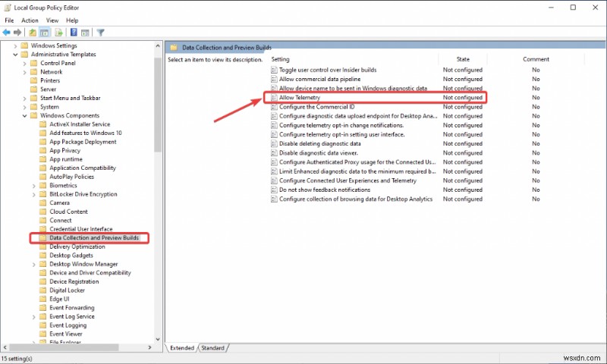Click the tree horizontal scrollbar thumb

64,347
